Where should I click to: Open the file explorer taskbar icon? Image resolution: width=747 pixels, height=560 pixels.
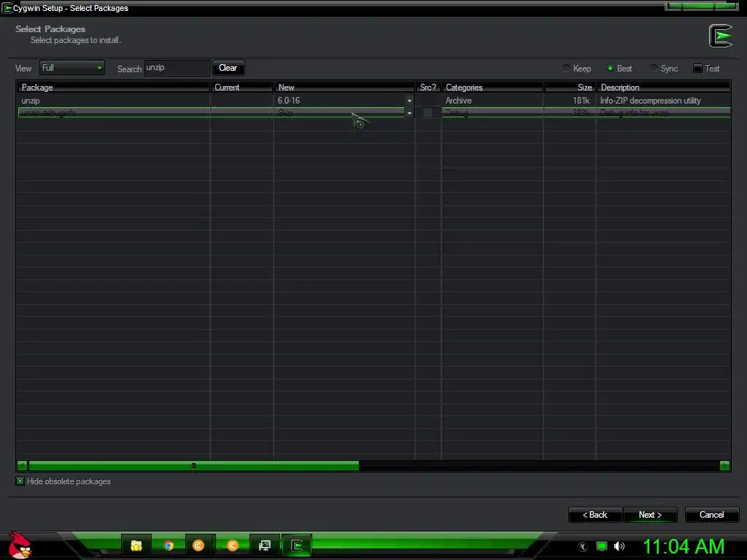tap(136, 545)
